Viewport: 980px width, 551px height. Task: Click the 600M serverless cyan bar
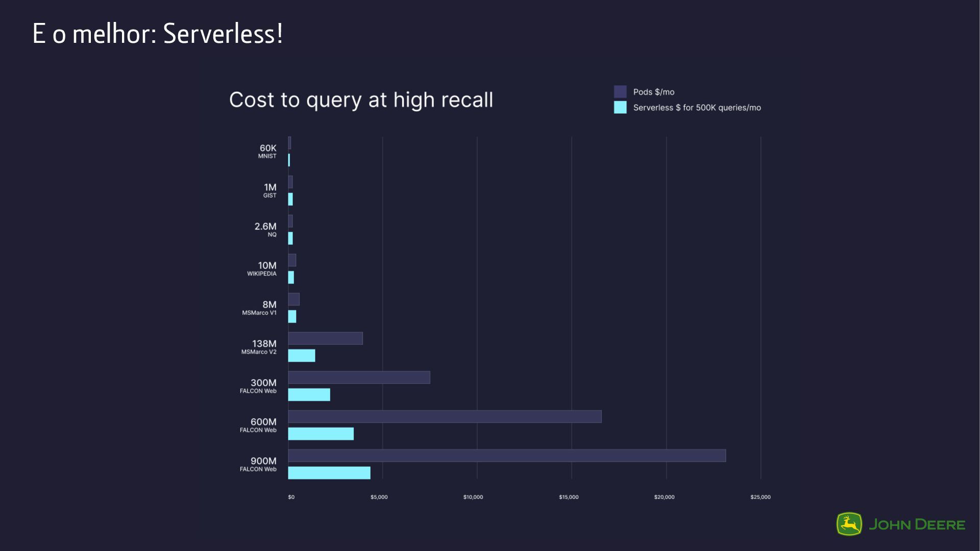tap(321, 434)
